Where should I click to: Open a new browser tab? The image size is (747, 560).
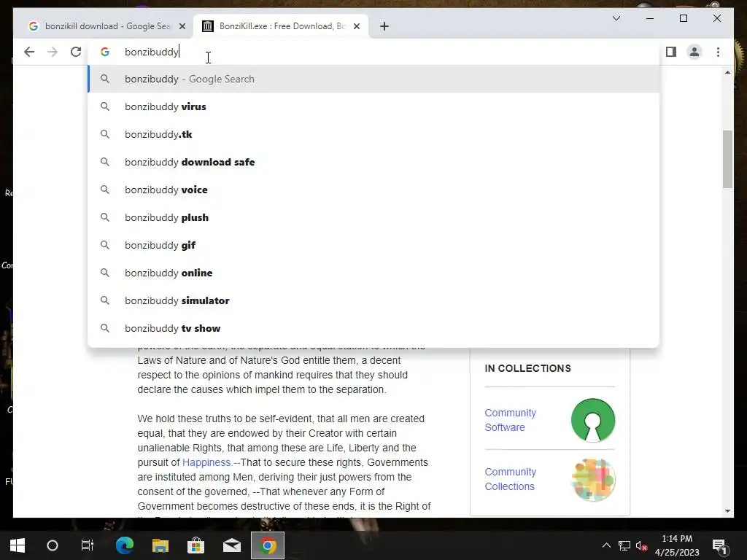pos(384,26)
